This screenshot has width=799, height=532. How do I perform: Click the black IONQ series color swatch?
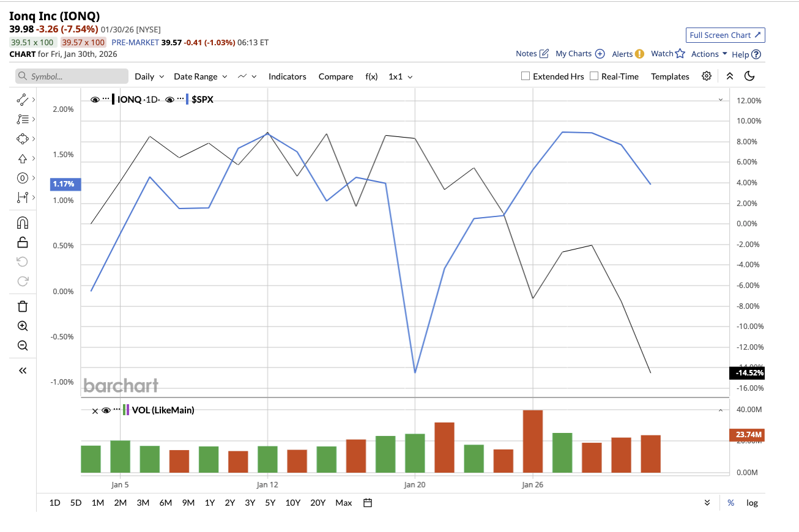[113, 99]
